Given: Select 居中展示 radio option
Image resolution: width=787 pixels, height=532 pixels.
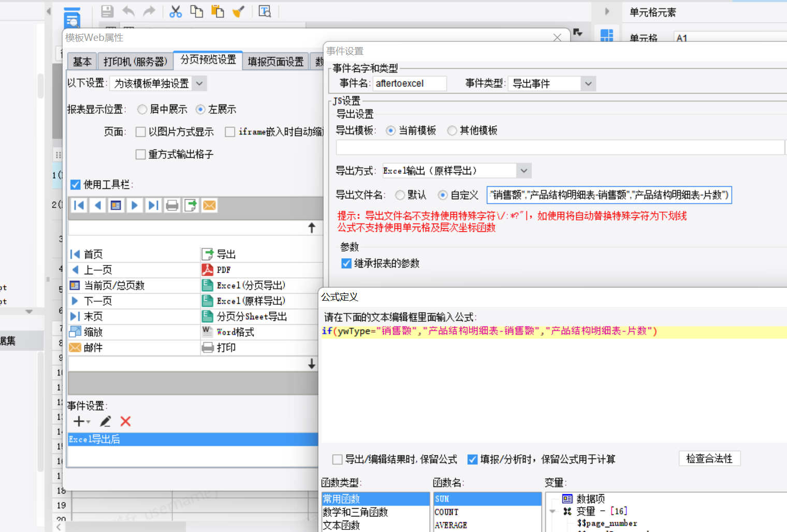Looking at the screenshot, I should pos(142,109).
